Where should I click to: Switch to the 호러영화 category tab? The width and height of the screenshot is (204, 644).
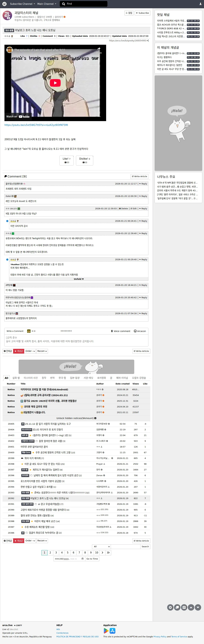(101, 378)
